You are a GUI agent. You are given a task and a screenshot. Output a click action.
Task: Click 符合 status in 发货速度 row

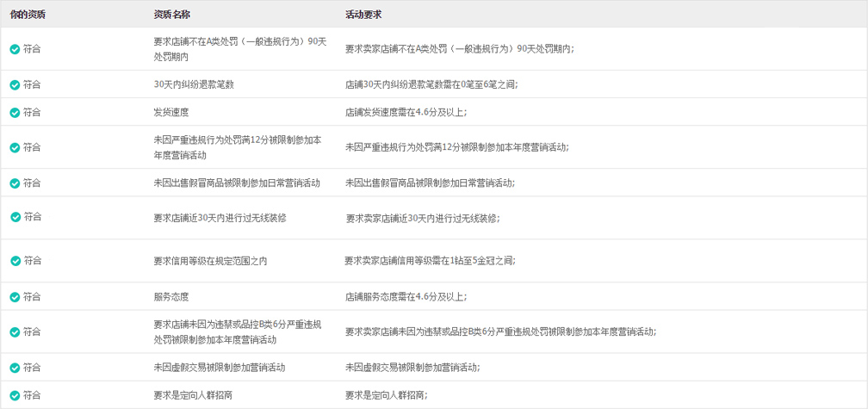tap(32, 112)
